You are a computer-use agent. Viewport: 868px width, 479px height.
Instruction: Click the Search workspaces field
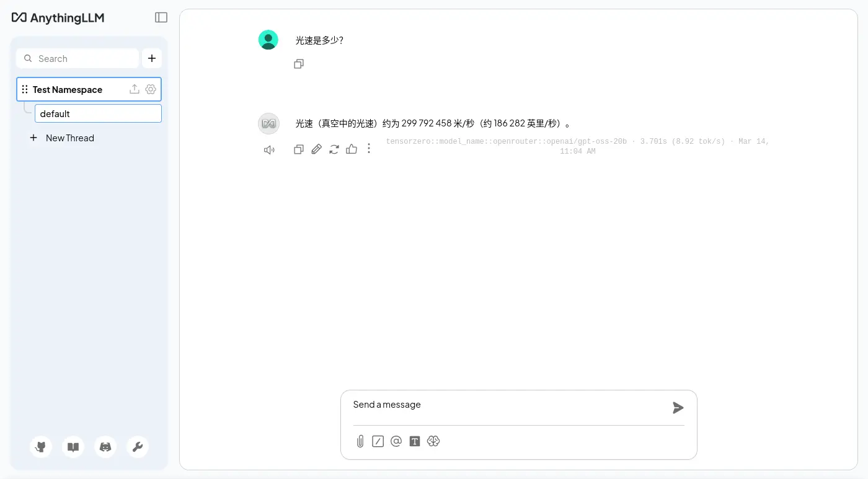[77, 59]
